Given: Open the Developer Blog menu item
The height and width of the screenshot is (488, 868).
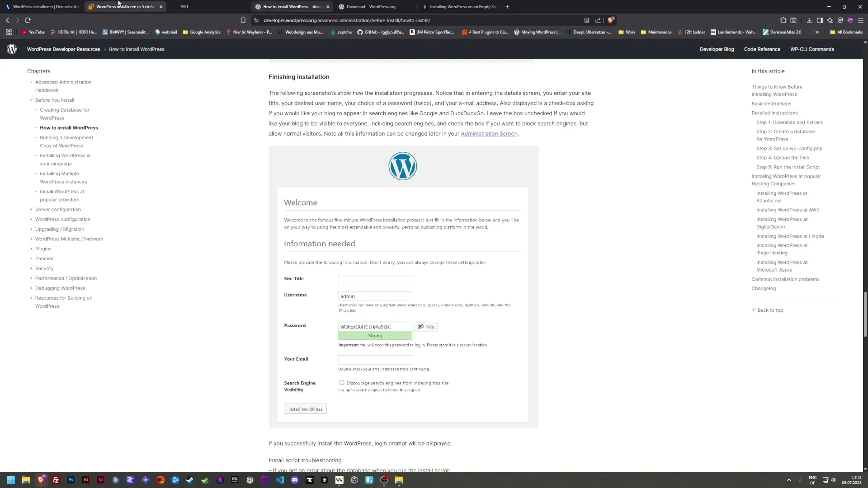Looking at the screenshot, I should click(717, 49).
